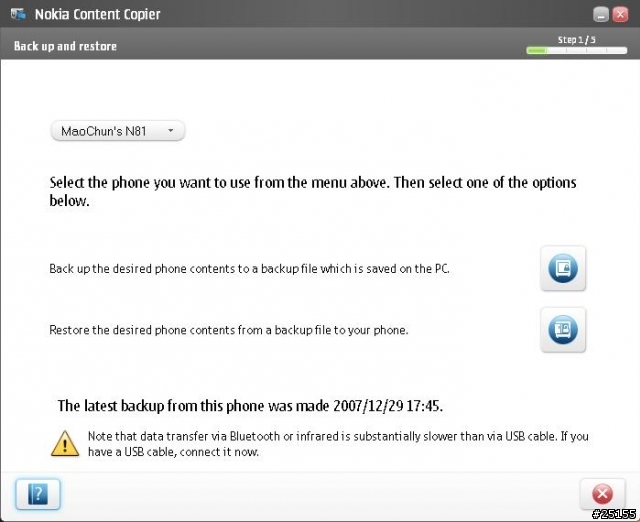Image resolution: width=640 pixels, height=522 pixels.
Task: Click the Step 1/5 progress bar
Action: 576,51
